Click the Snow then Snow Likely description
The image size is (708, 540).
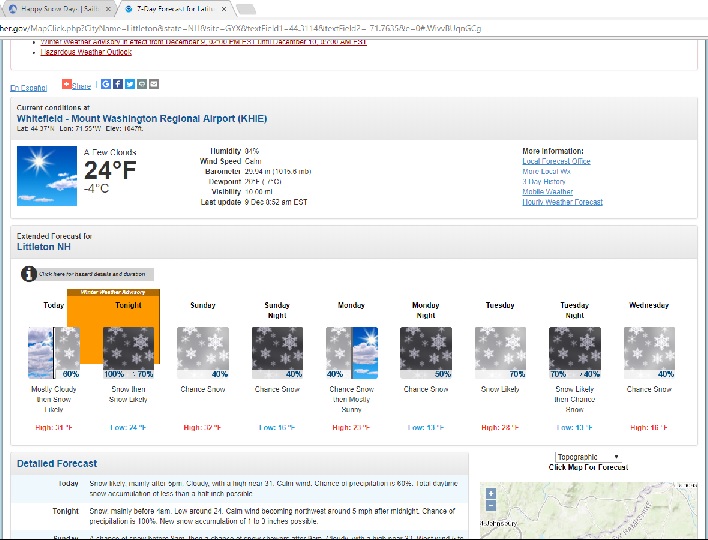pyautogui.click(x=128, y=394)
